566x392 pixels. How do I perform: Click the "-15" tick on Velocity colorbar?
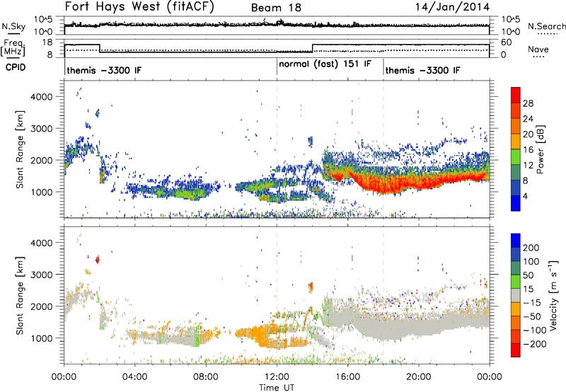coord(531,302)
